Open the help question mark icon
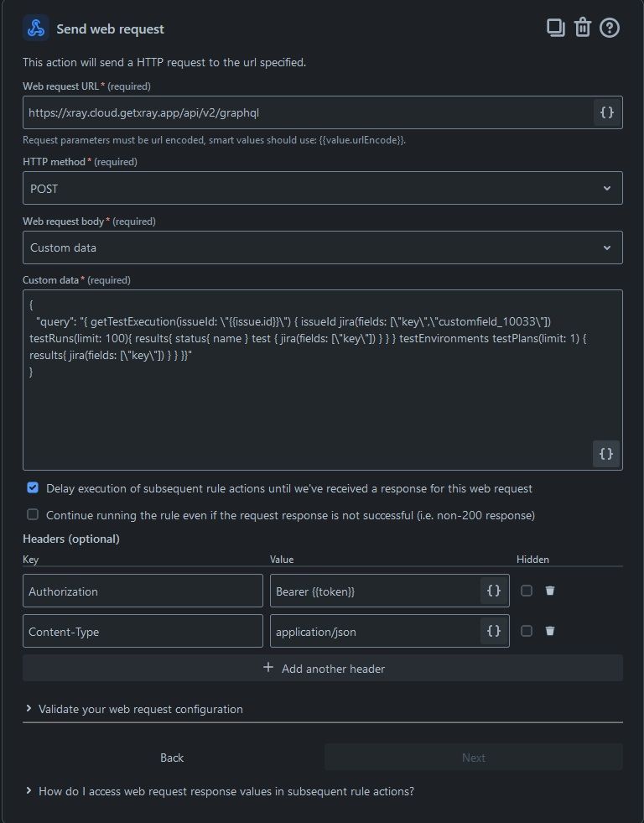 [610, 28]
